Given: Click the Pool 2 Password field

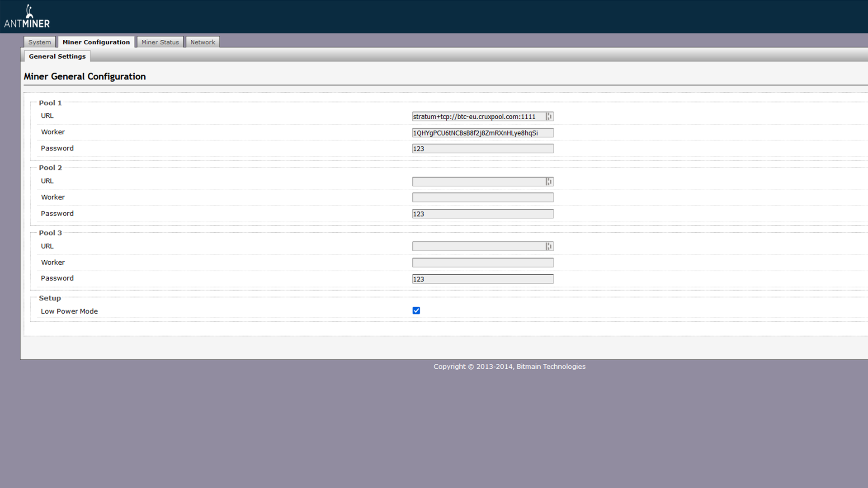Looking at the screenshot, I should (x=482, y=214).
